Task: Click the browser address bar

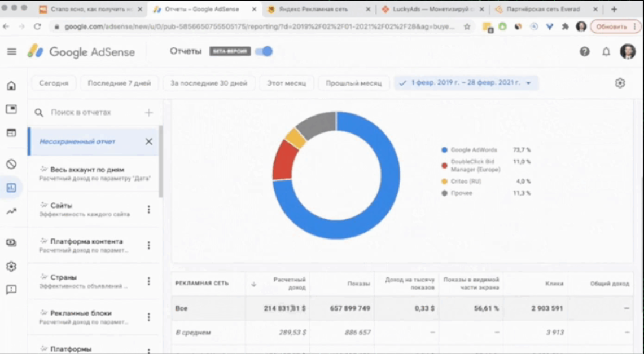Action: [x=260, y=26]
